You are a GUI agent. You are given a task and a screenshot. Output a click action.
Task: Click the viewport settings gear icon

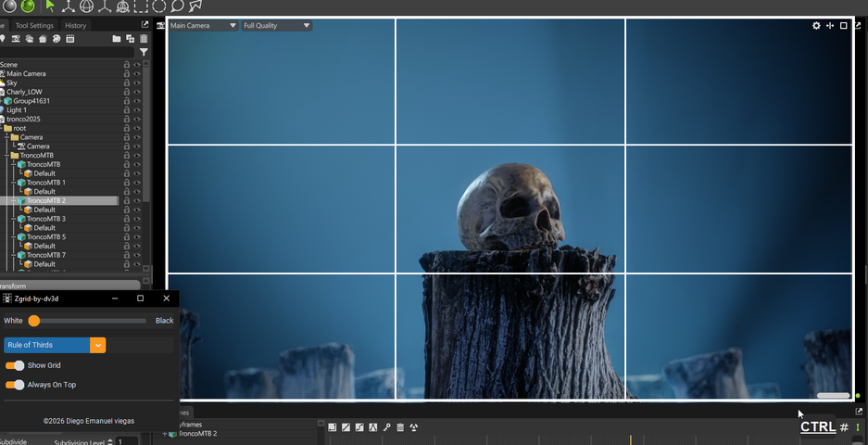(x=816, y=26)
